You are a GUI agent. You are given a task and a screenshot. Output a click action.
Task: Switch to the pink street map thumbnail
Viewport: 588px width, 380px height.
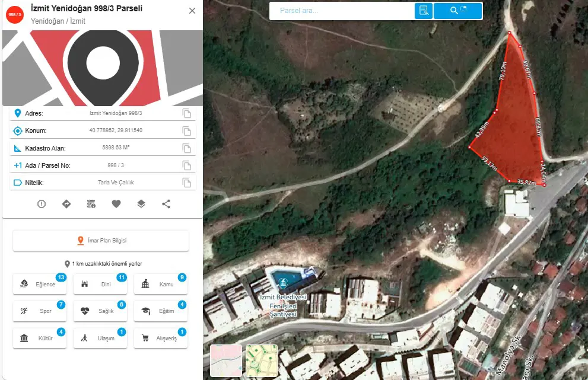226,360
